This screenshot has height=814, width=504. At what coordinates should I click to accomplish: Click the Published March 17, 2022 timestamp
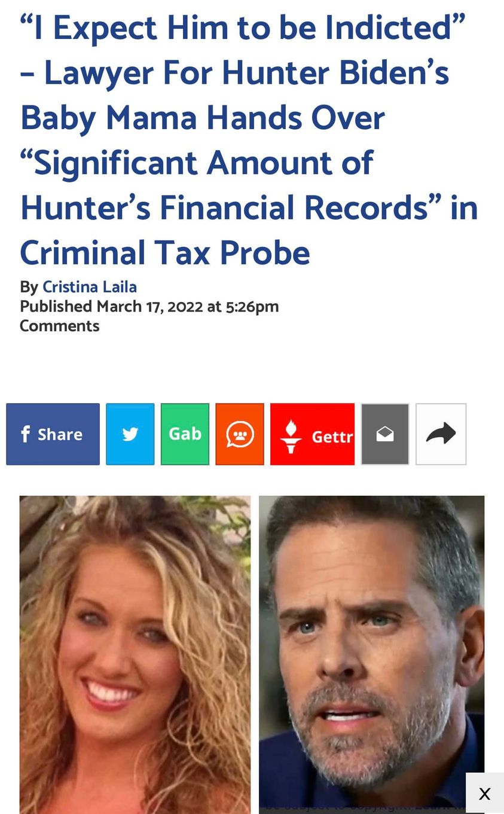[x=149, y=306]
